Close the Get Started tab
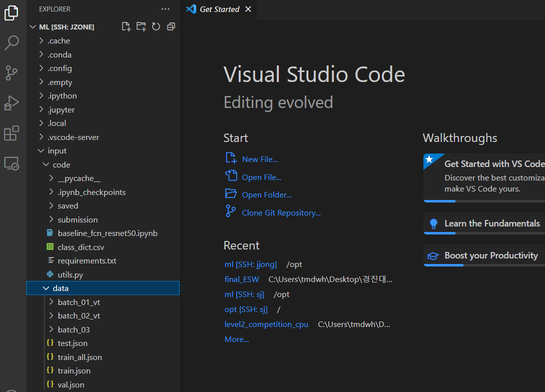 pos(248,9)
